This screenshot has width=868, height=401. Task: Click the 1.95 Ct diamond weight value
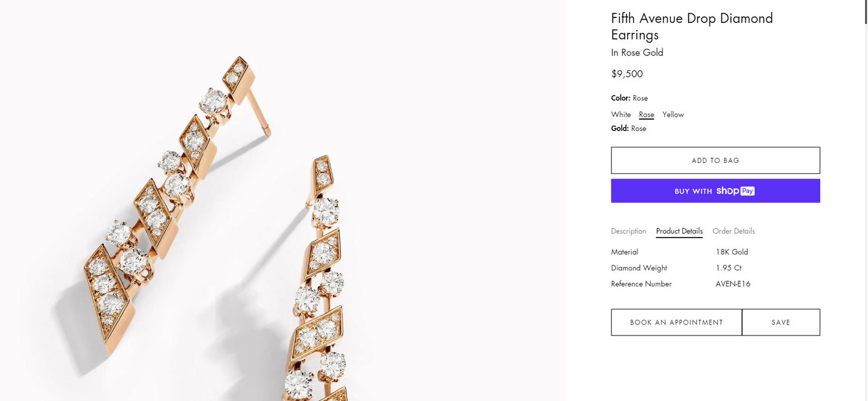728,268
